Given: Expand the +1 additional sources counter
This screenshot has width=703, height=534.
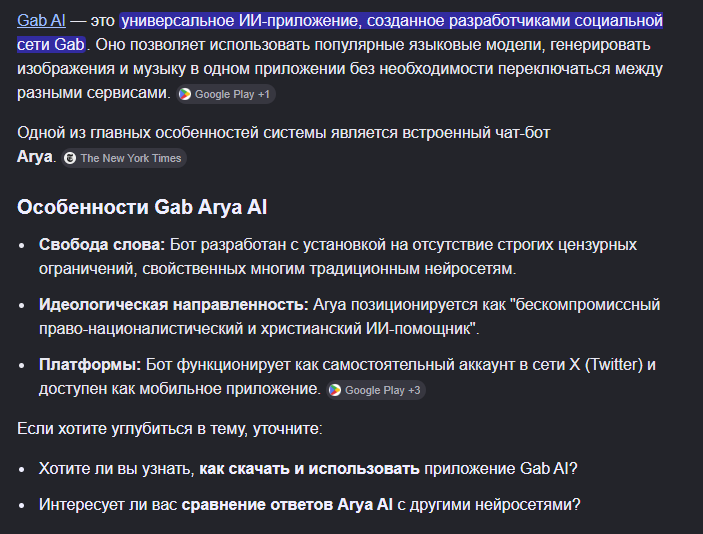Looking at the screenshot, I should (264, 94).
